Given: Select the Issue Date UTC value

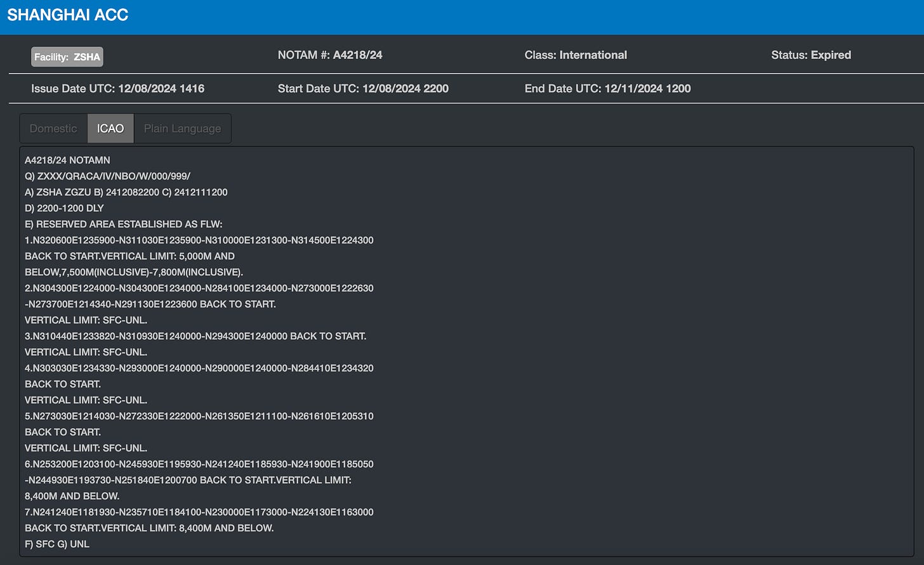Looking at the screenshot, I should (x=161, y=89).
